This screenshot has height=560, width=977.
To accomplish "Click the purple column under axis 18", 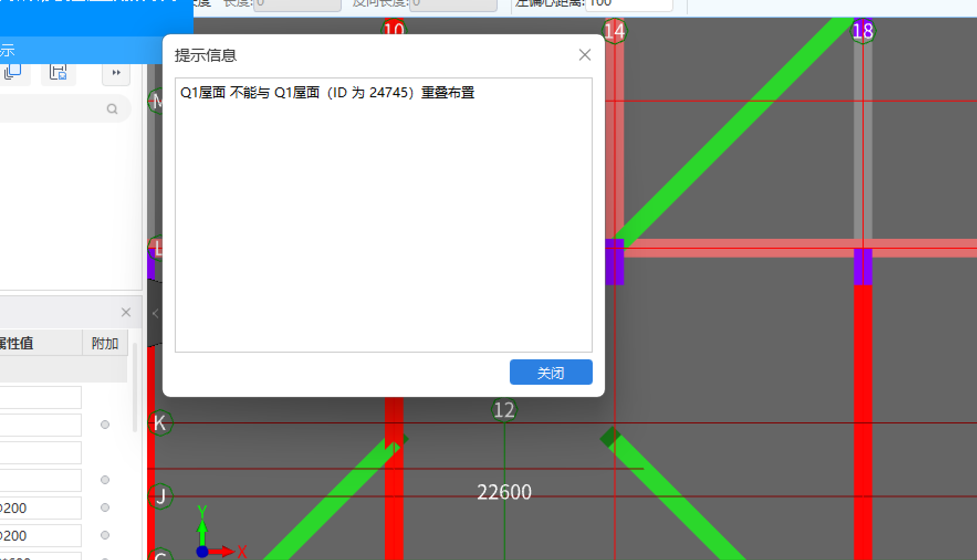I will [x=863, y=267].
